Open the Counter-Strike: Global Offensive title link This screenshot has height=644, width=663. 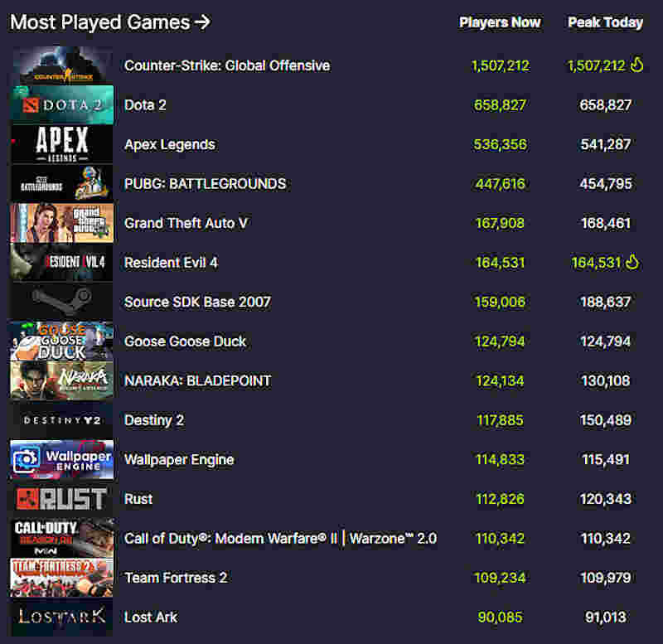coord(227,65)
